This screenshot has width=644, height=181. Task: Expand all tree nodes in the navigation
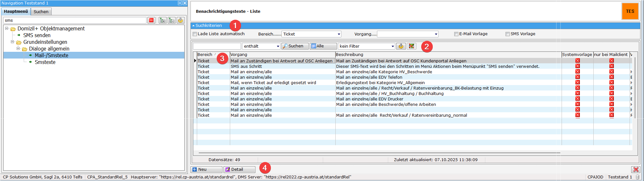pyautogui.click(x=163, y=20)
